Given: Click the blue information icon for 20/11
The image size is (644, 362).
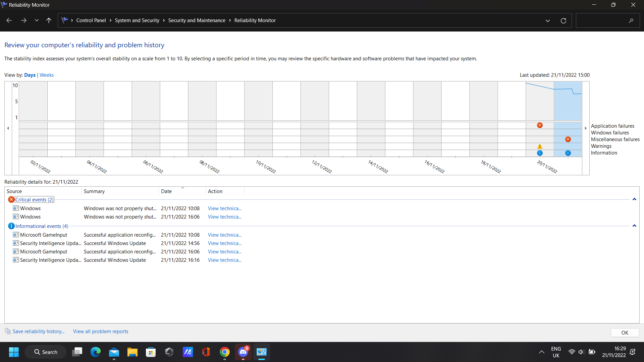Looking at the screenshot, I should tap(540, 153).
